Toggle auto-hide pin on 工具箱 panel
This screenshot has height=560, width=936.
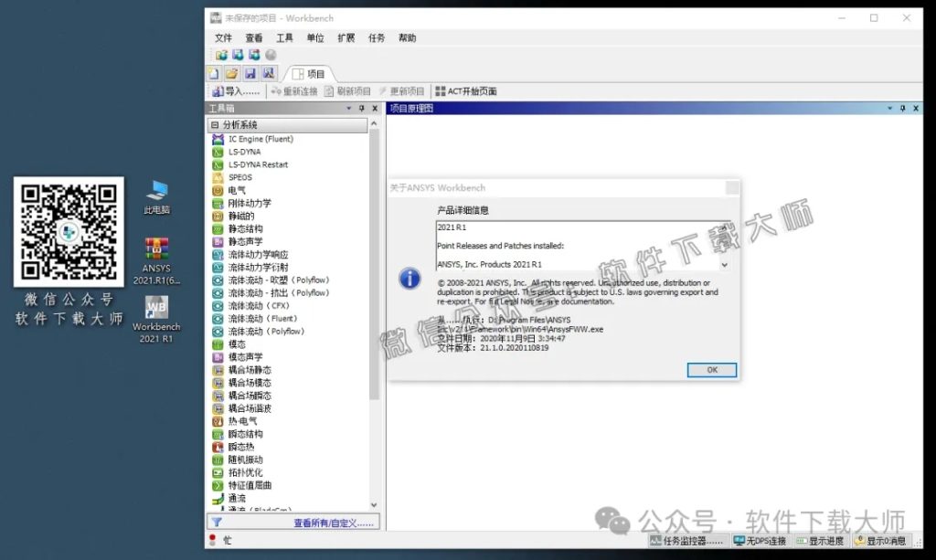[x=362, y=108]
